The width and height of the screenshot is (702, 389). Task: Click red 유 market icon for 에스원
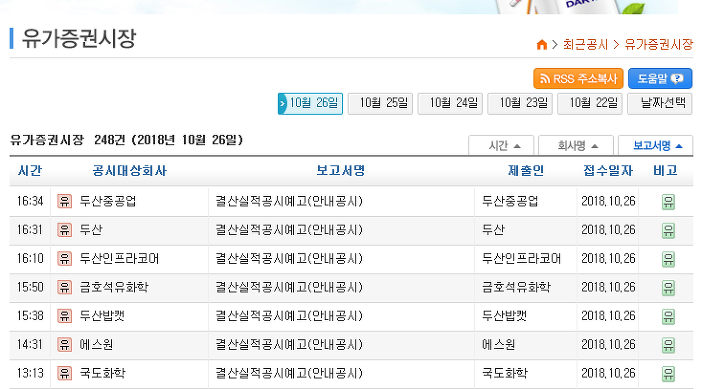[64, 345]
